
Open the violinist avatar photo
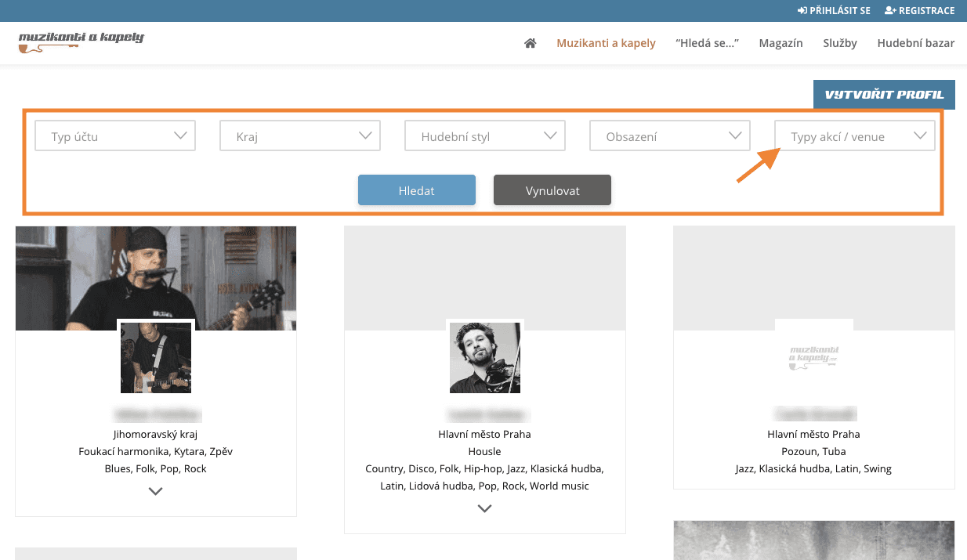click(485, 357)
